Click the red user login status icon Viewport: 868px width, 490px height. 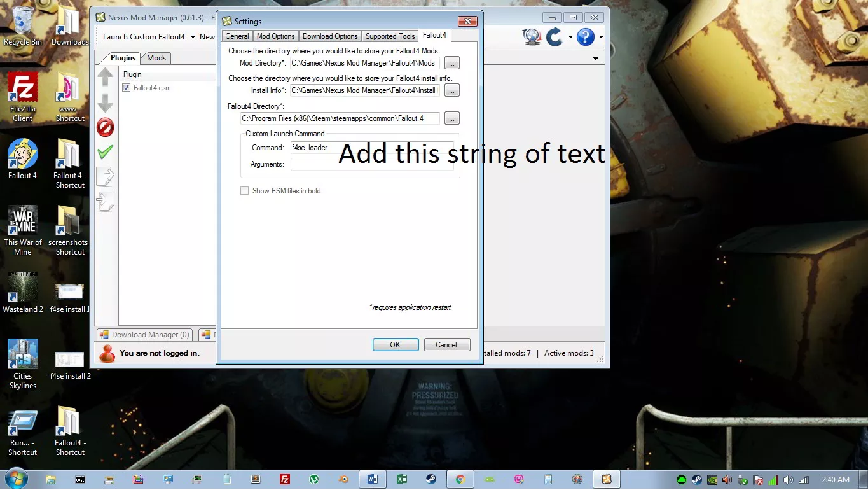(x=107, y=353)
